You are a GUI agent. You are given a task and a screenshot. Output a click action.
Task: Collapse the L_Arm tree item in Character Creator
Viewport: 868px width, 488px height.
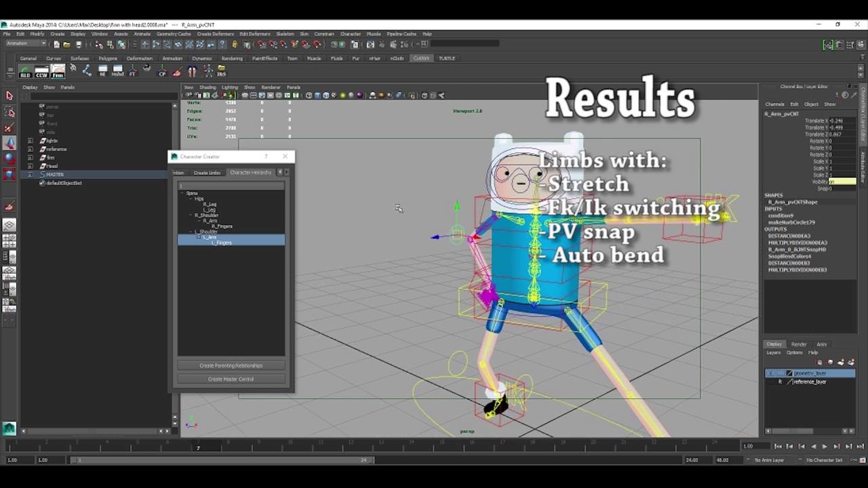pyautogui.click(x=198, y=237)
